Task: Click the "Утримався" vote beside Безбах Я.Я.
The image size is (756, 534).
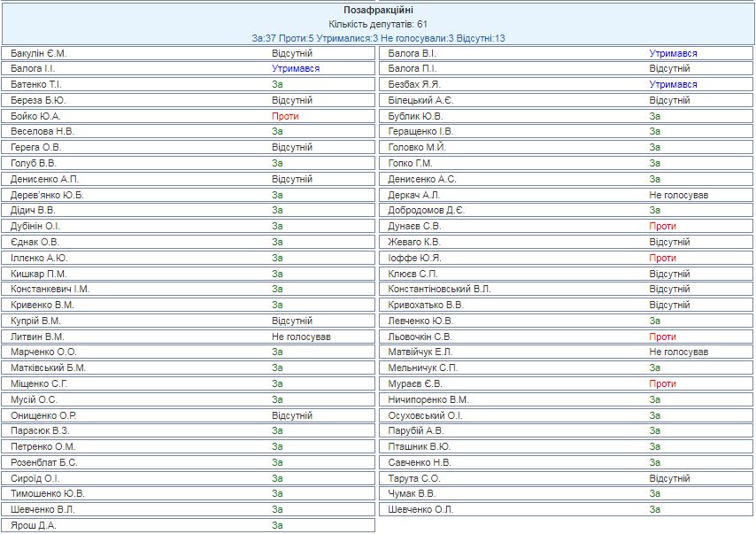Action: coord(673,84)
